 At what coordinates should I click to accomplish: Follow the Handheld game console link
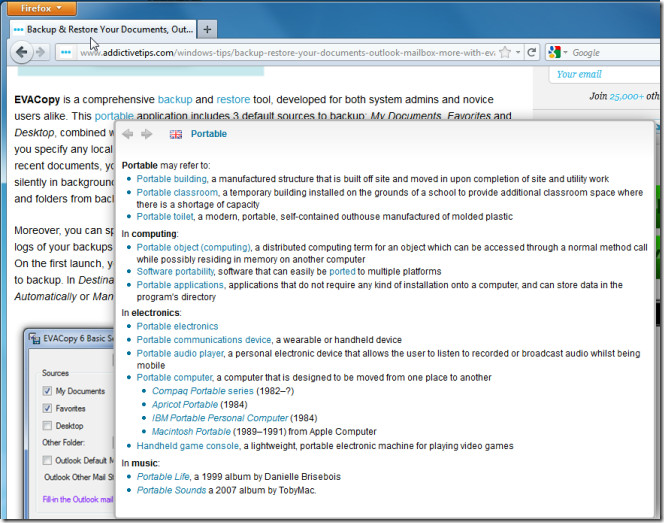click(x=187, y=446)
